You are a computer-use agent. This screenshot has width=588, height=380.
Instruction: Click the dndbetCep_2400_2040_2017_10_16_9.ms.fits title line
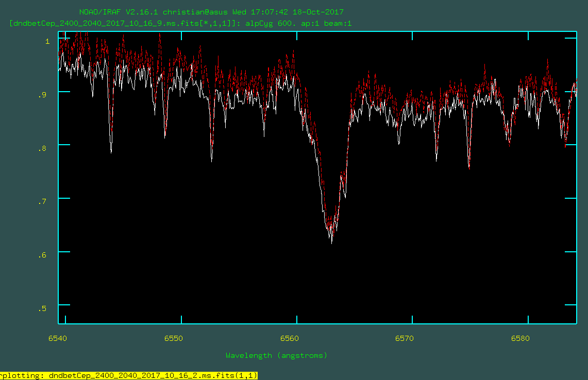[180, 23]
